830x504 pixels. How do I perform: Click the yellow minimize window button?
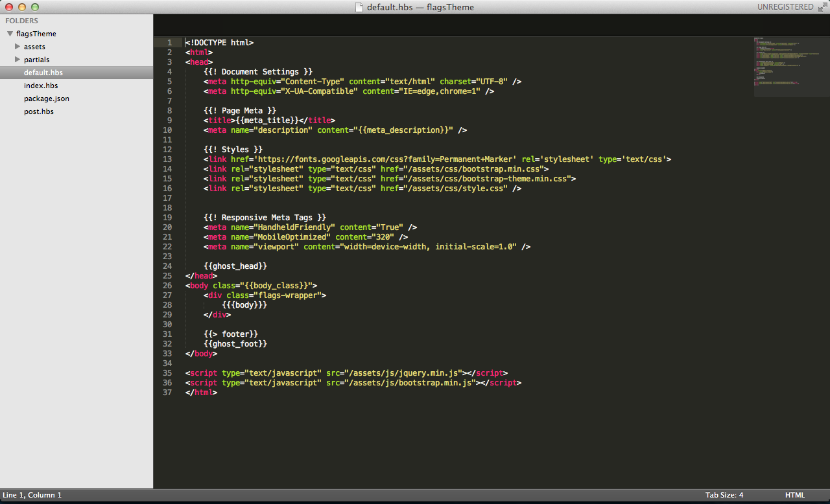(x=22, y=7)
